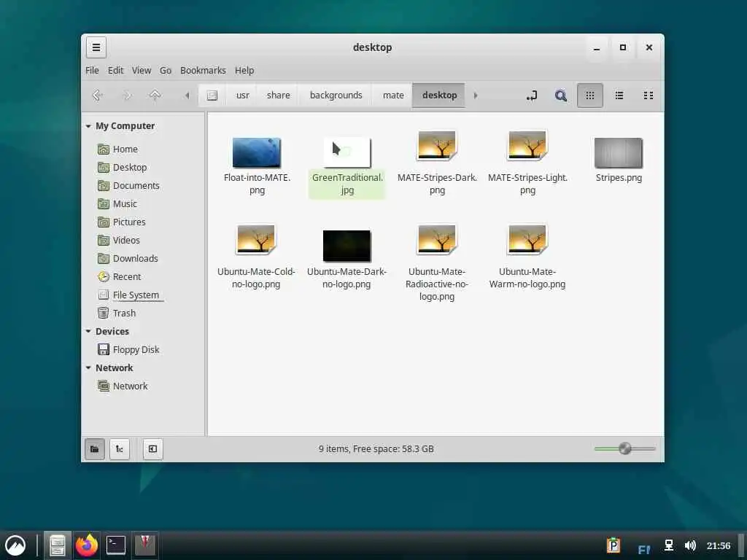Click the root filesystem path icon

212,96
